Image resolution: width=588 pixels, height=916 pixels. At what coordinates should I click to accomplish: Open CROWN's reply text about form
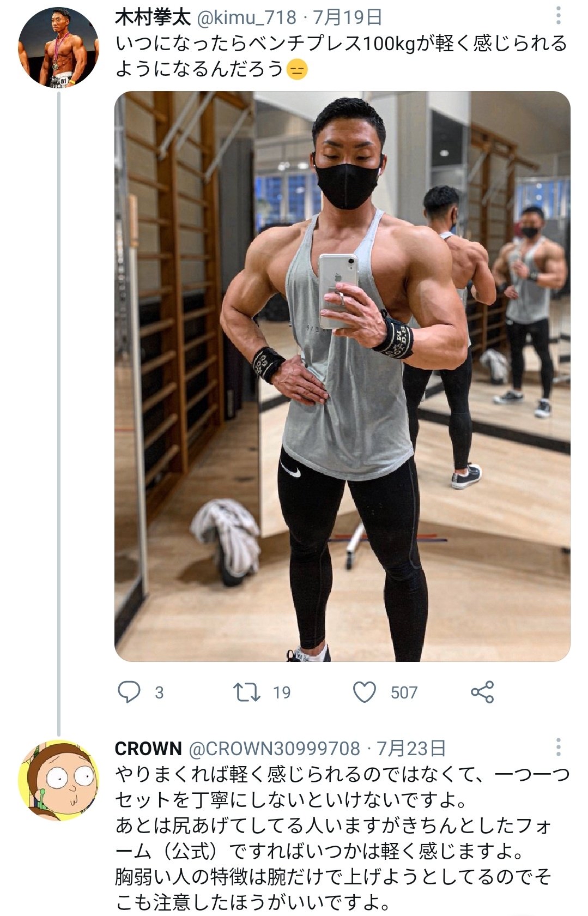[342, 838]
